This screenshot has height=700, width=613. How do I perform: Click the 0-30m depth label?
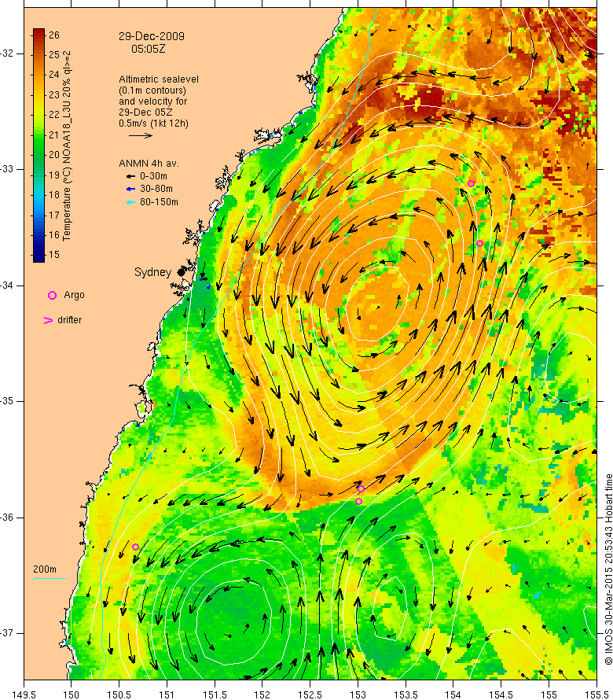(x=153, y=176)
